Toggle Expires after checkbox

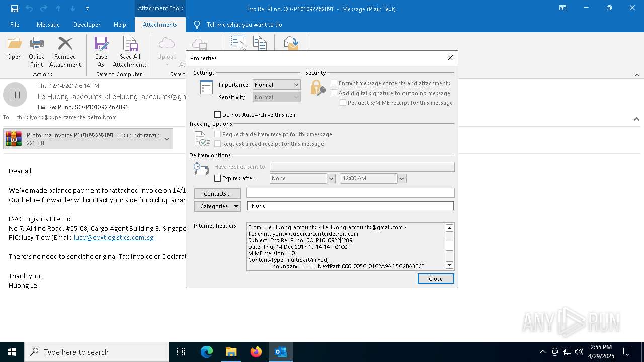pos(218,178)
